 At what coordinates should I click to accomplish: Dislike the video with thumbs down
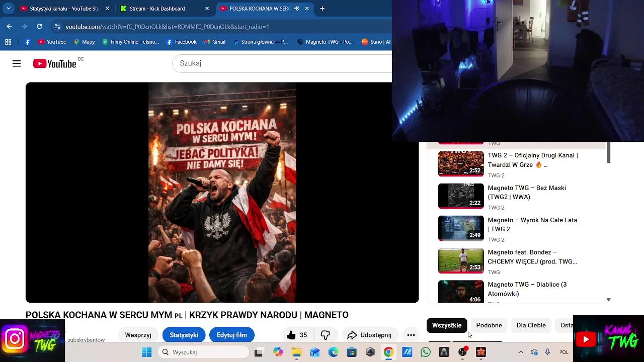point(326,335)
